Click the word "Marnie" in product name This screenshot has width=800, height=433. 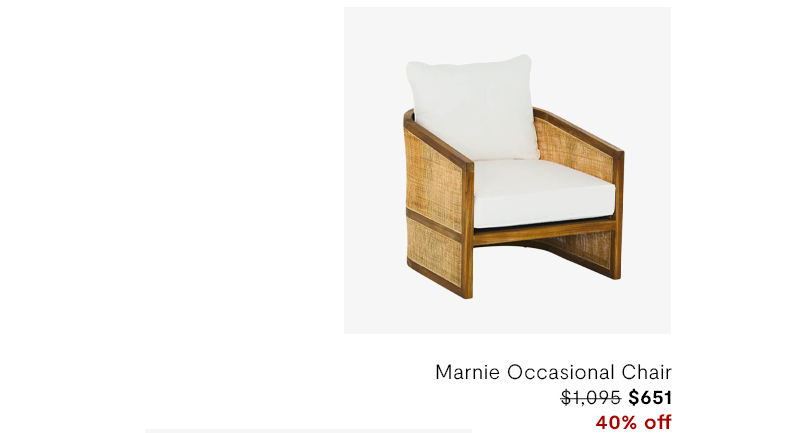[x=467, y=372]
